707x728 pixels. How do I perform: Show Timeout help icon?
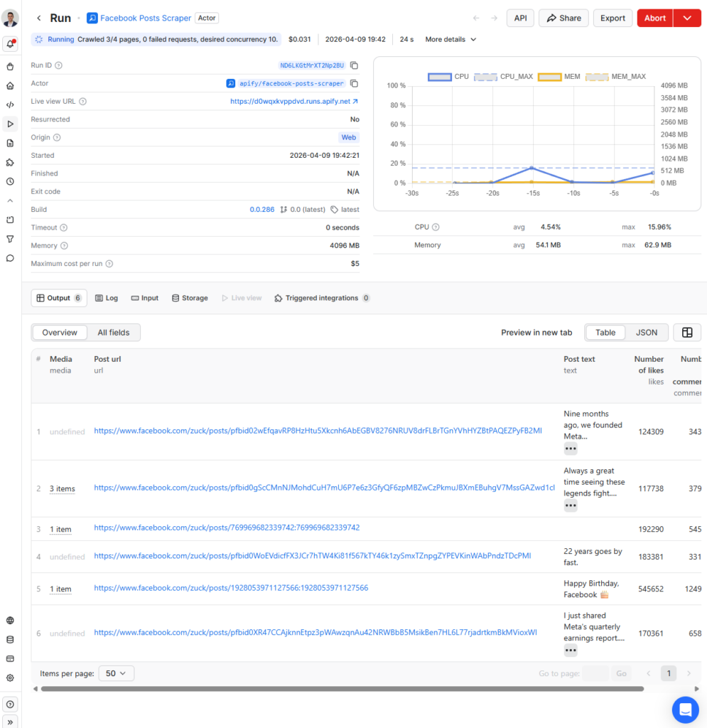(63, 227)
